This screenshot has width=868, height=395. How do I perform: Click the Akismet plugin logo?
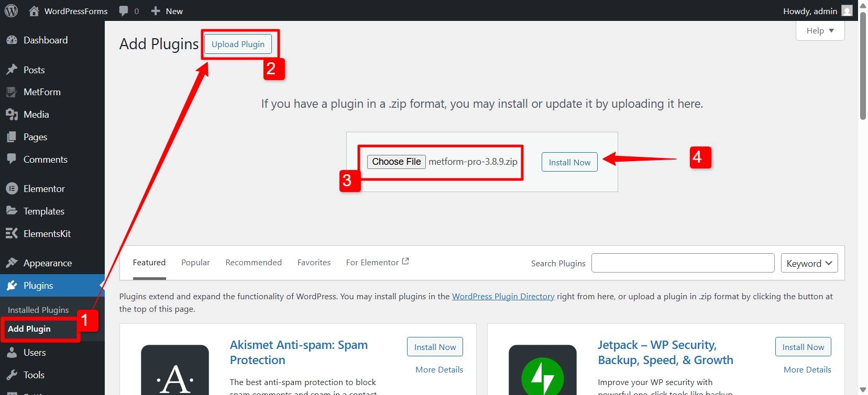[x=175, y=370]
